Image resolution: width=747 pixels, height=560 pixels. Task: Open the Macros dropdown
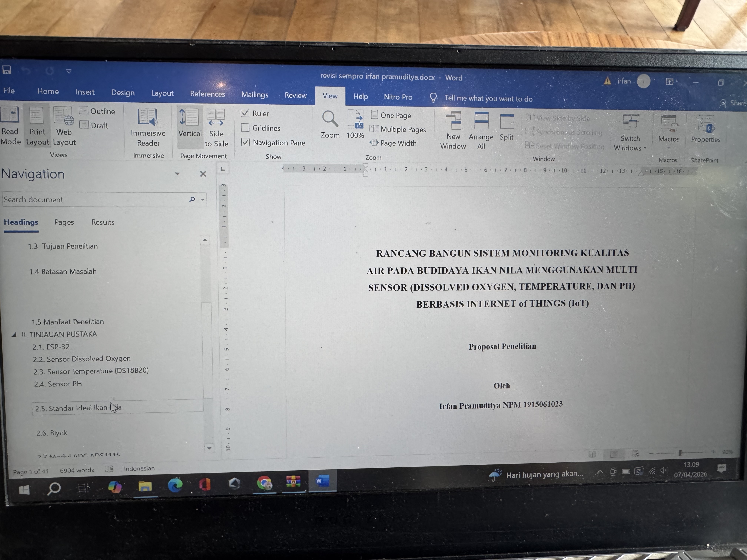coord(669,133)
